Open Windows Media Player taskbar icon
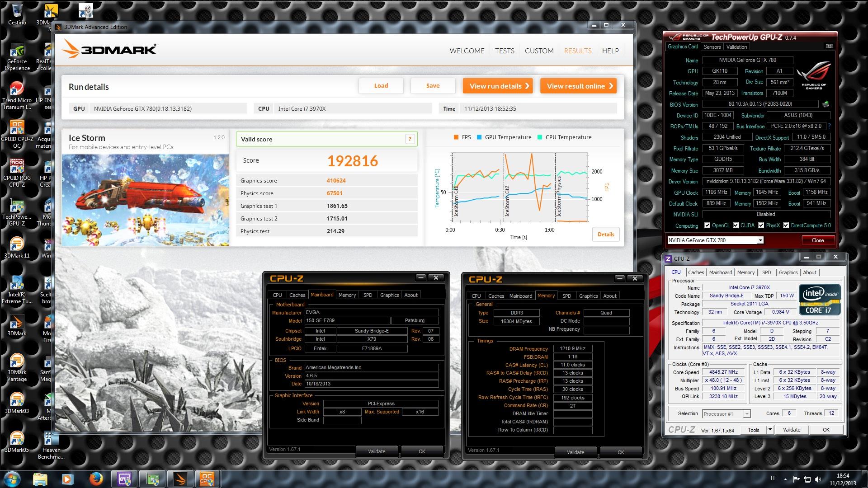Viewport: 868px width, 488px height. click(x=67, y=479)
